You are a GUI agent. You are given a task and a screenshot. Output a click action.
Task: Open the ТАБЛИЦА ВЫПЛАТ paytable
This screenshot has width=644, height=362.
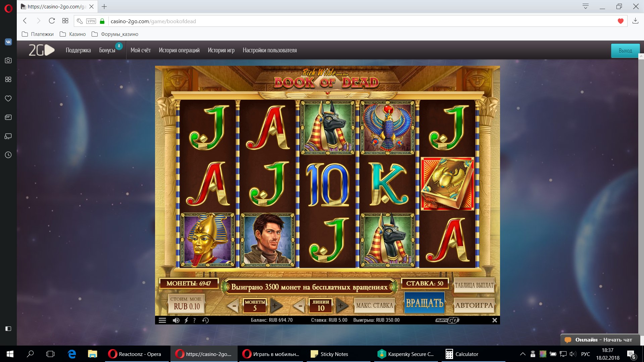(x=474, y=286)
